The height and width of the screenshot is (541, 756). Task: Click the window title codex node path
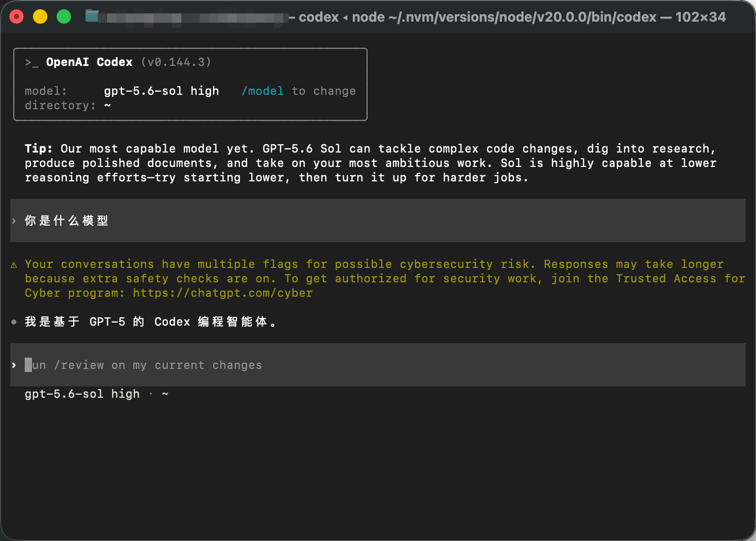[x=507, y=17]
